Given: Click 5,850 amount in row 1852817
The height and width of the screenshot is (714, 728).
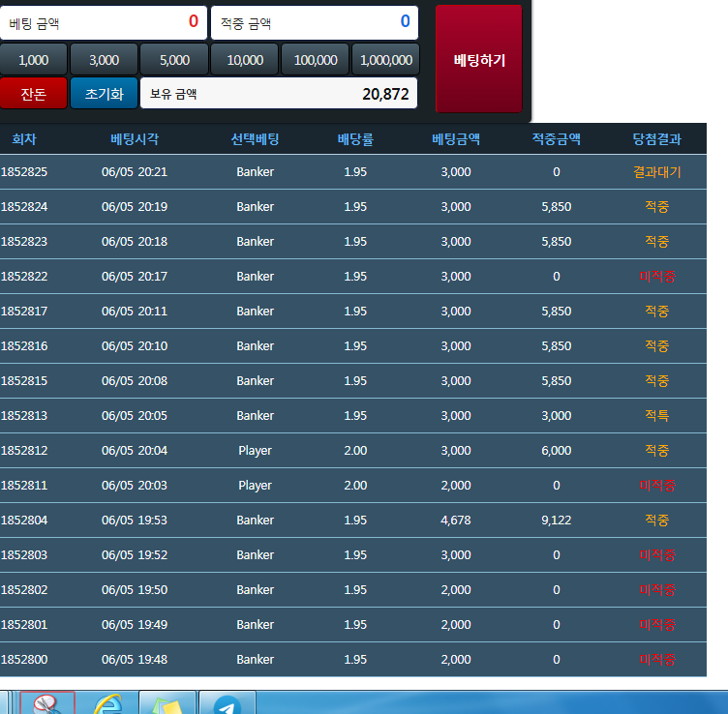Looking at the screenshot, I should (x=557, y=311).
